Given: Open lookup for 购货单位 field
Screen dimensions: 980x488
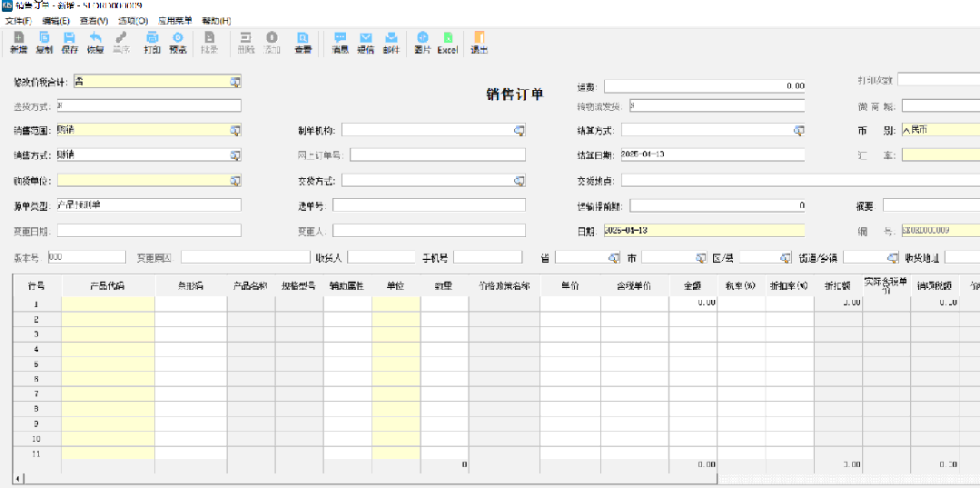Looking at the screenshot, I should coord(235,180).
